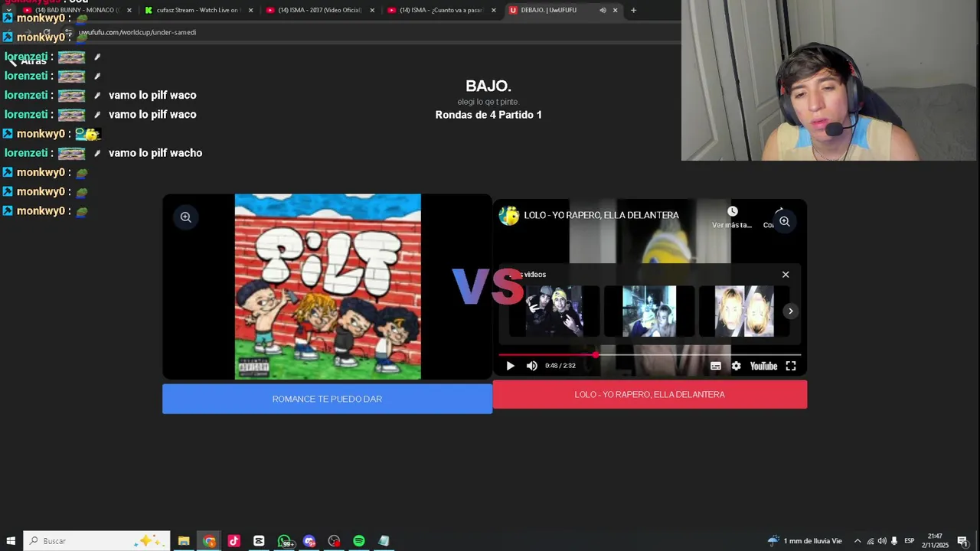Expand hidden system tray icons chevron
980x551 pixels.
point(857,541)
